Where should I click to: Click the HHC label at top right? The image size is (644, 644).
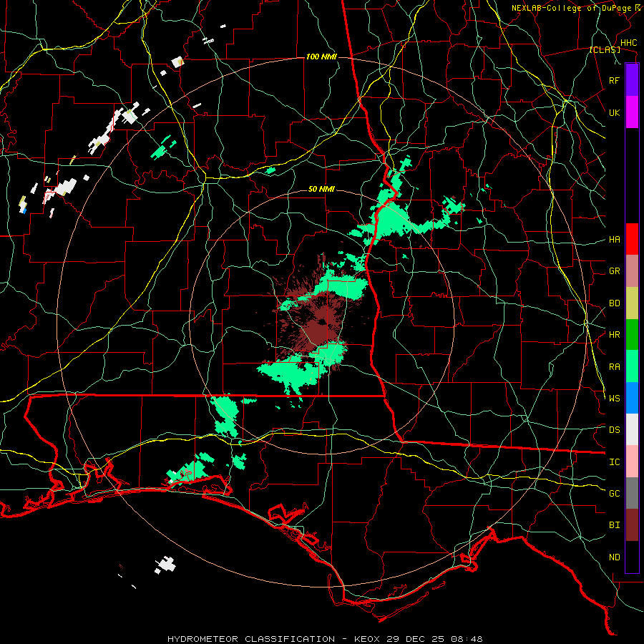coord(629,43)
